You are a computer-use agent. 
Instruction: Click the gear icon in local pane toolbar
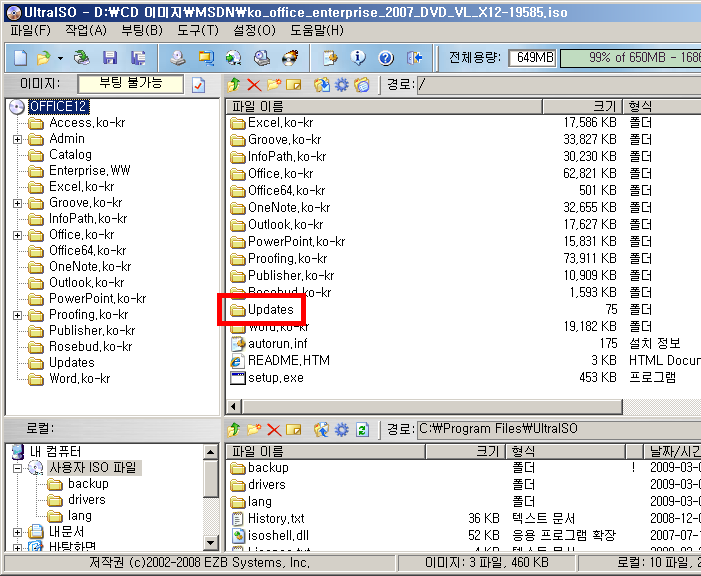(342, 430)
